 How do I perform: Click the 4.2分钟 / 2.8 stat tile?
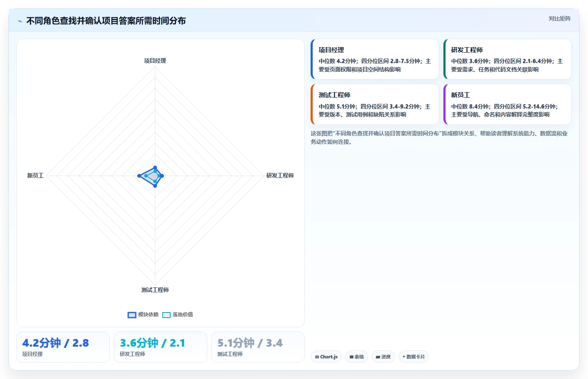coord(63,347)
